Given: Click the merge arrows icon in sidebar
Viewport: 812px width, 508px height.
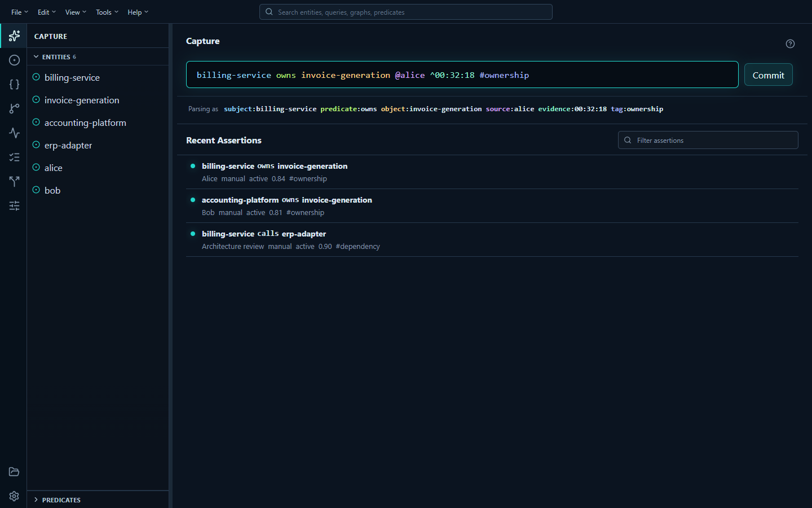Looking at the screenshot, I should [x=14, y=182].
